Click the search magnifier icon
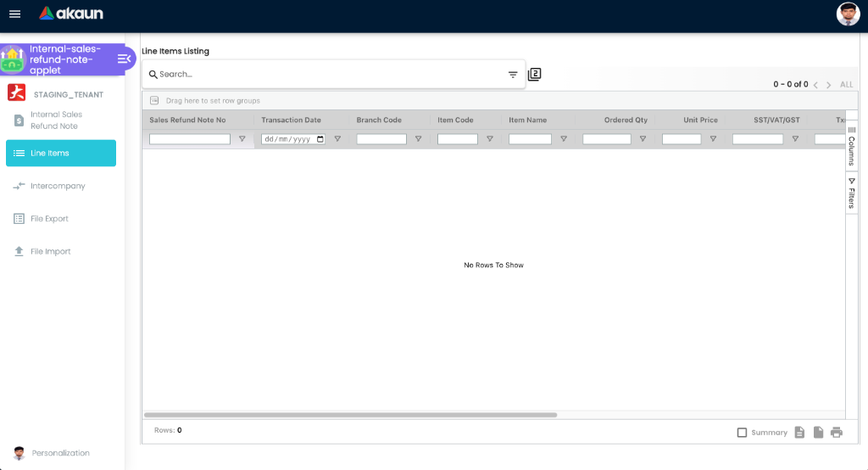 pos(153,75)
